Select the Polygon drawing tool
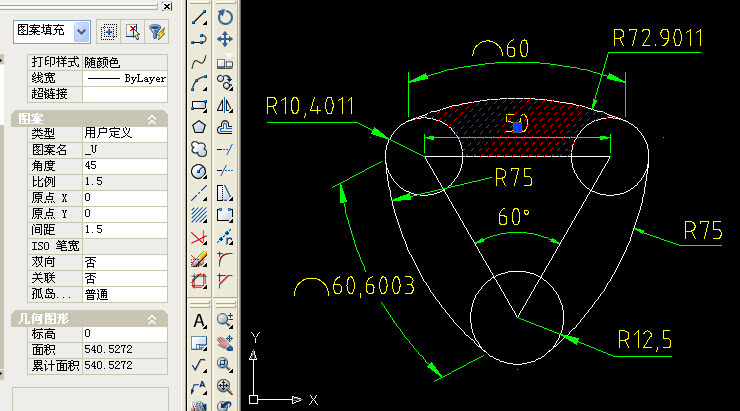 199,127
